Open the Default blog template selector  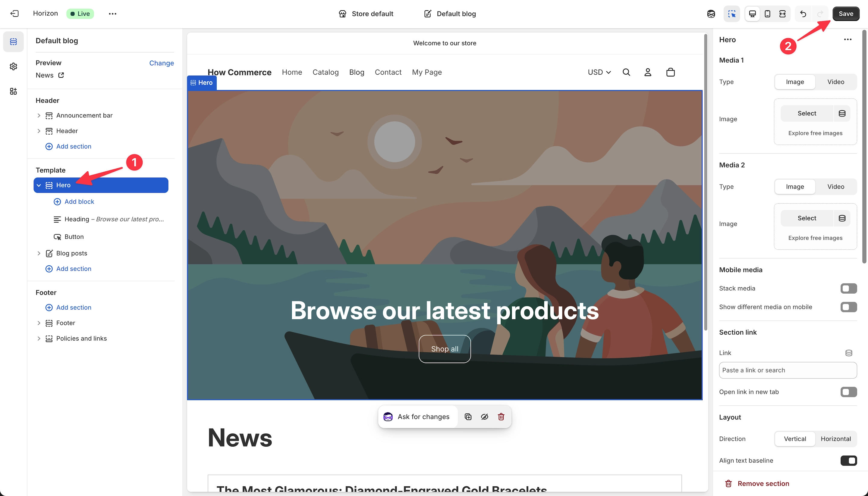[x=450, y=14]
